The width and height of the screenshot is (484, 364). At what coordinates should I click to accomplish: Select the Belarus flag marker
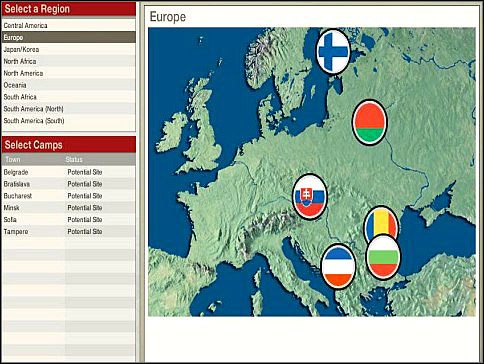(369, 122)
